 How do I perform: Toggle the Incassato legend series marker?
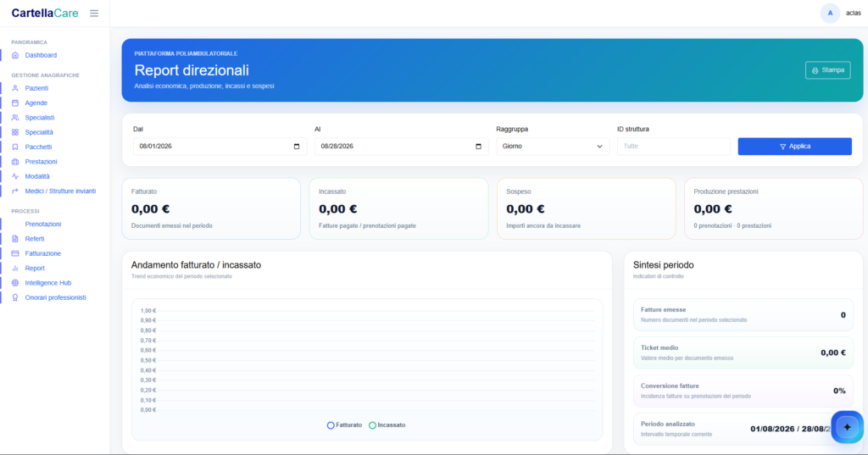pyautogui.click(x=373, y=425)
